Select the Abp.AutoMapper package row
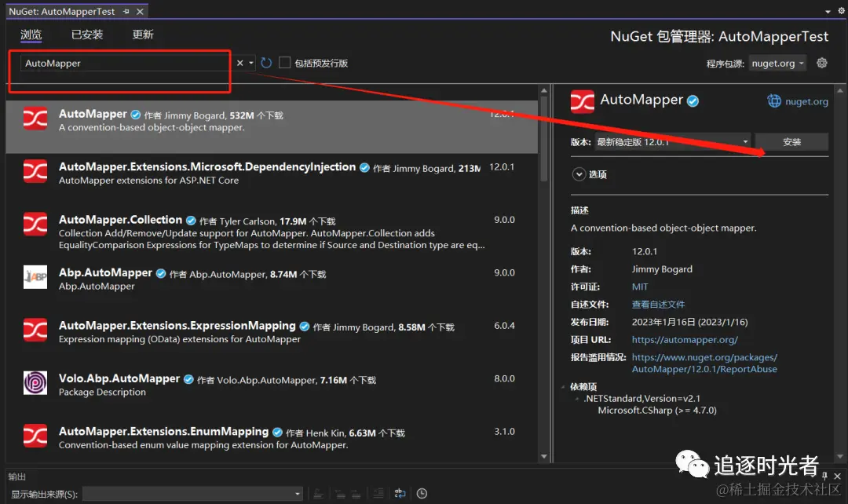This screenshot has height=504, width=848. click(272, 286)
